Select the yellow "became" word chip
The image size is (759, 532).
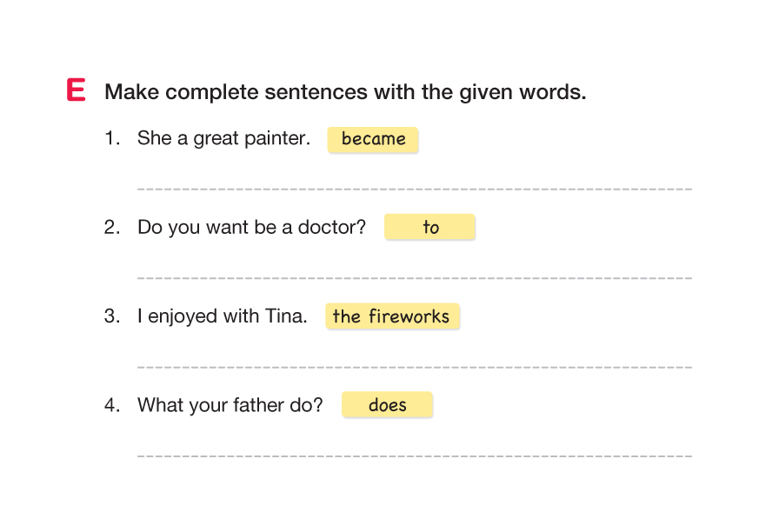[x=373, y=139]
